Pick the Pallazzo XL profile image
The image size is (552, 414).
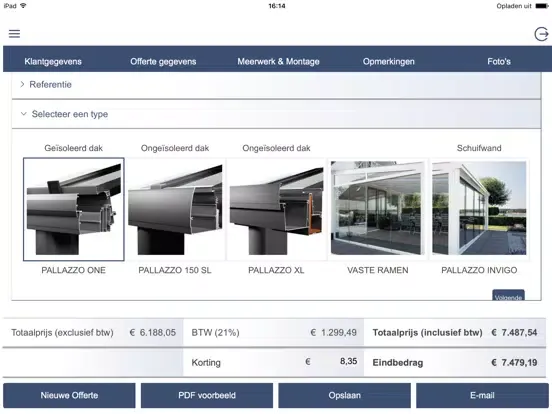[276, 209]
